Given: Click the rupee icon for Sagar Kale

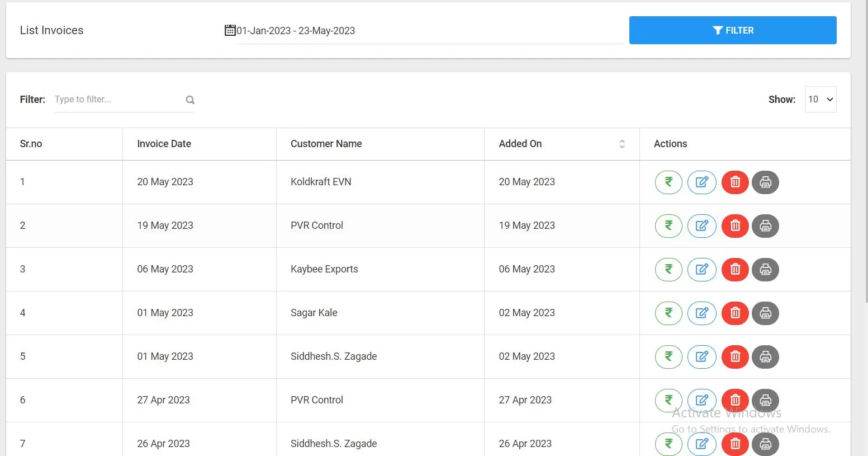Looking at the screenshot, I should click(668, 313).
